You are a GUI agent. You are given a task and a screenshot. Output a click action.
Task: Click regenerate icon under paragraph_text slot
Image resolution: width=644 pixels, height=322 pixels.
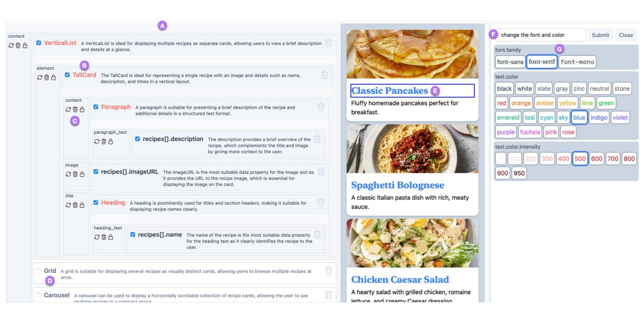click(97, 142)
